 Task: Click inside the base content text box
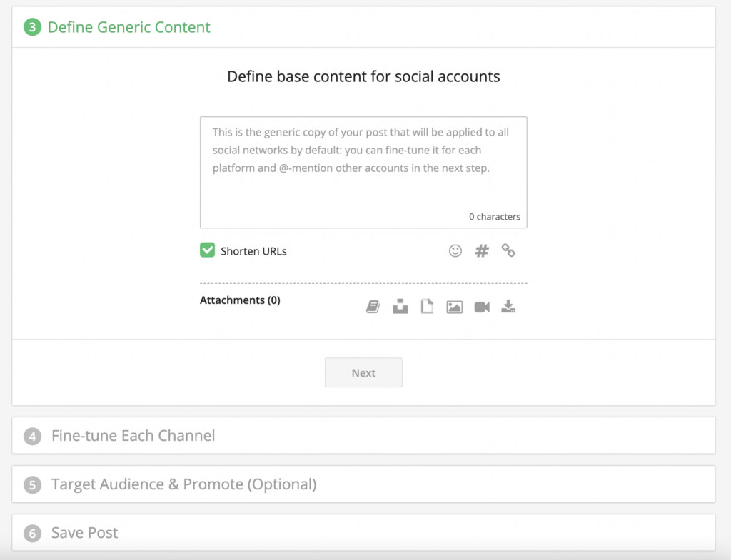363,171
